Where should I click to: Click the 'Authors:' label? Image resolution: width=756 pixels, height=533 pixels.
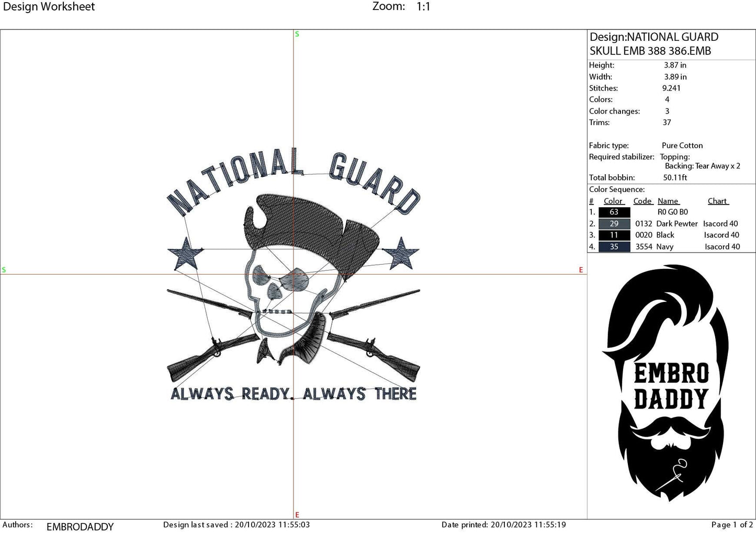17,525
